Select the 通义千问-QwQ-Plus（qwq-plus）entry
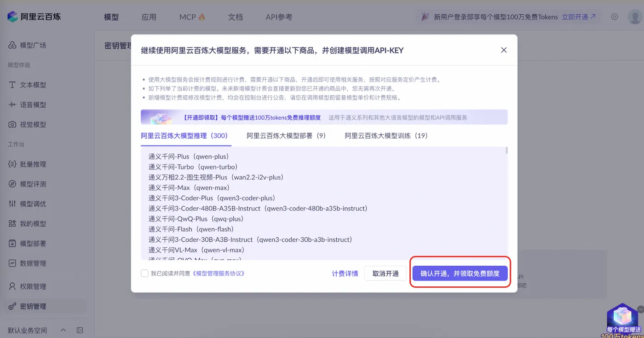 pyautogui.click(x=196, y=219)
